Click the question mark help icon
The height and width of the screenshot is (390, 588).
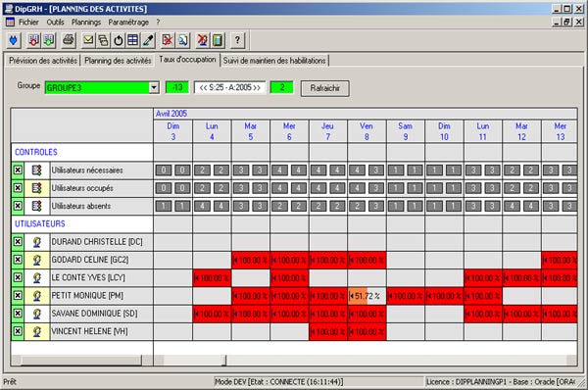[x=237, y=40]
